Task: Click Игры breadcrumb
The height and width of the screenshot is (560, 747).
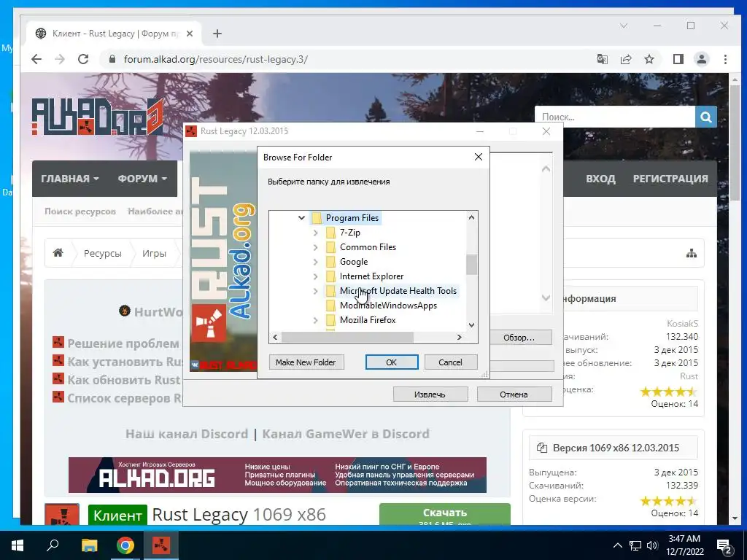Action: (155, 253)
